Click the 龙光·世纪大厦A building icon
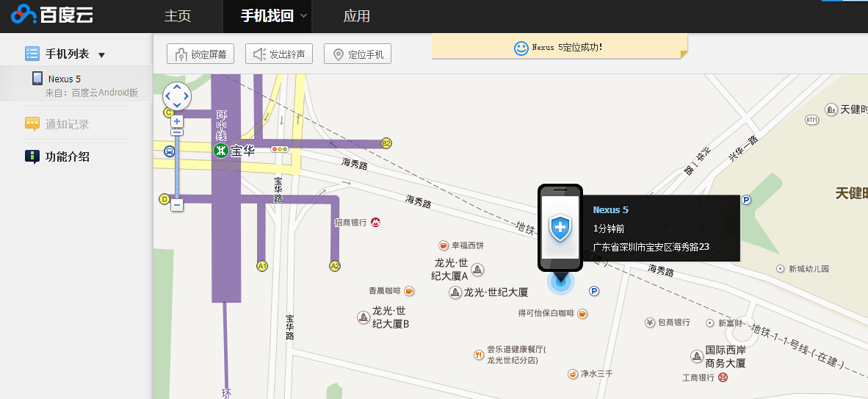868x399 pixels. [477, 270]
